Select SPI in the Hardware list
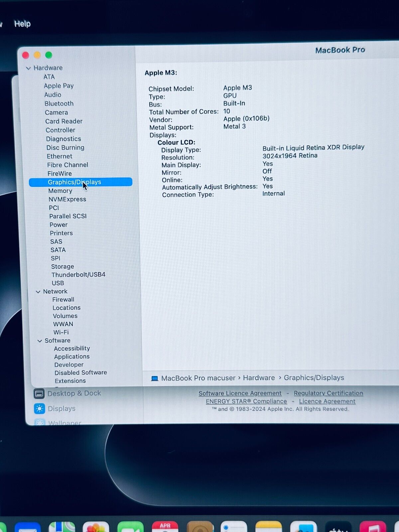Viewport: 399px width, 532px height. point(56,258)
